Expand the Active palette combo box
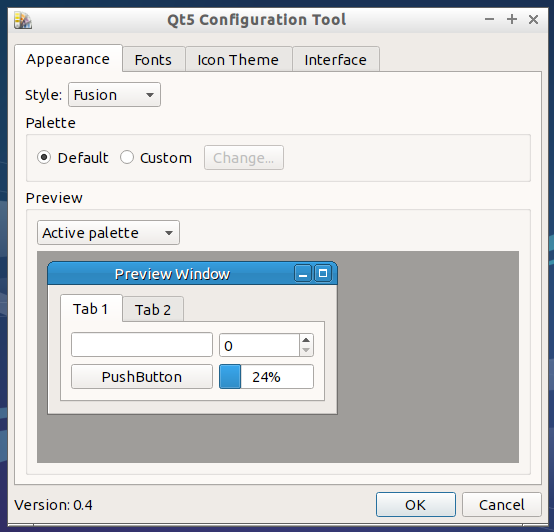The width and height of the screenshot is (554, 532). tap(108, 233)
